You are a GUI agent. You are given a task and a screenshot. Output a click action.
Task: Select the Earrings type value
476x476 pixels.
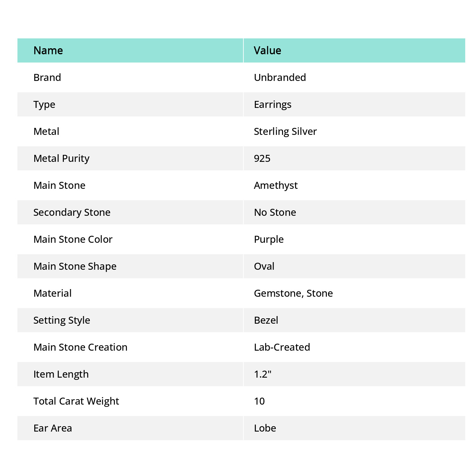pos(273,105)
